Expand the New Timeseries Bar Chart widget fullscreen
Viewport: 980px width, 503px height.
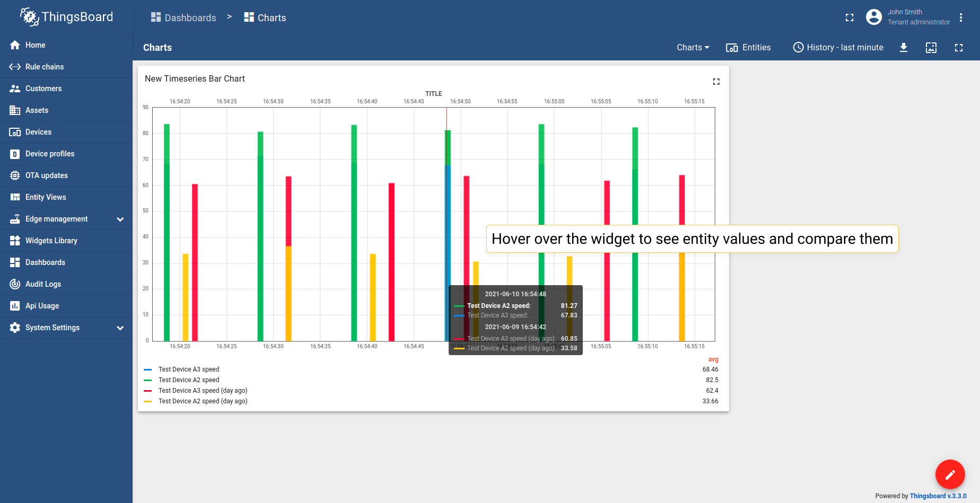pos(716,82)
